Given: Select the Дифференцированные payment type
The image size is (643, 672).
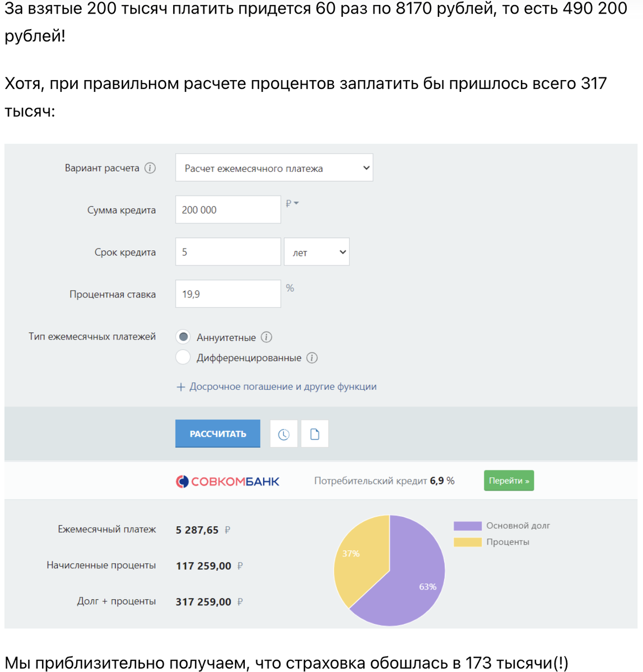Looking at the screenshot, I should (183, 357).
